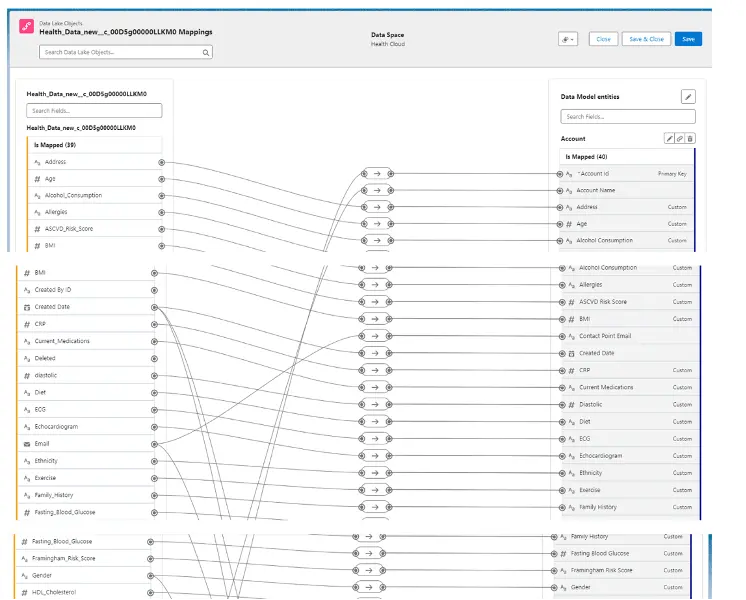Click the connector dot of the Email field
Screen dimensions: 746x600
pyautogui.click(x=154, y=444)
